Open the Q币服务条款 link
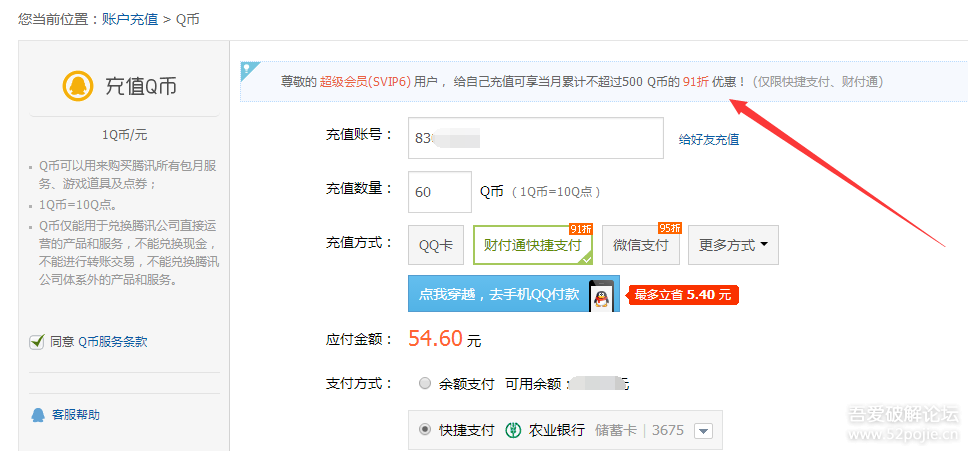This screenshot has height=451, width=968. point(113,342)
